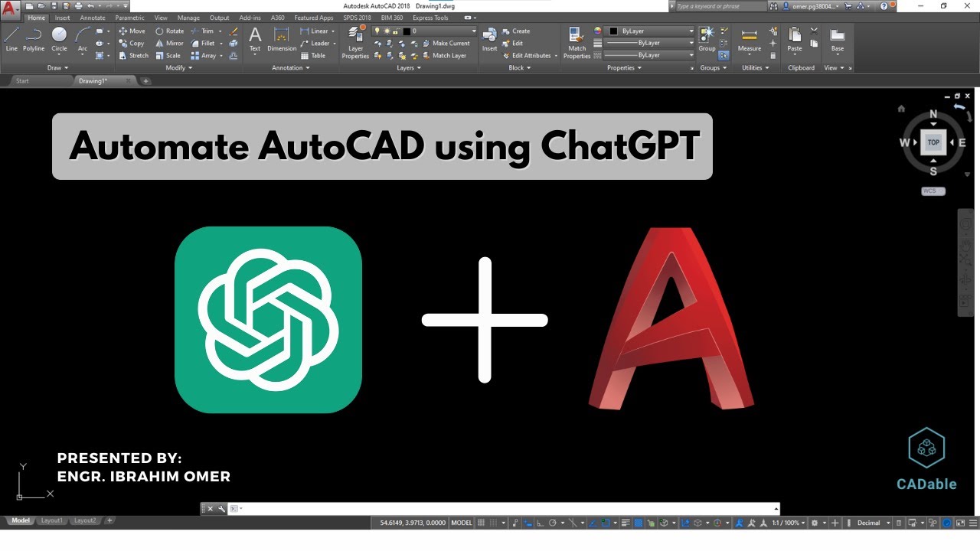980x551 pixels.
Task: Activate the Circle tool
Action: click(x=59, y=37)
